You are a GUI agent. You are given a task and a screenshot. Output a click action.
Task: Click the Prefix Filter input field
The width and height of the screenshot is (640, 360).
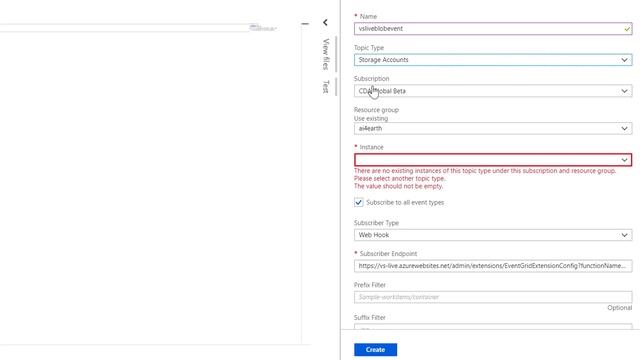[x=493, y=297]
